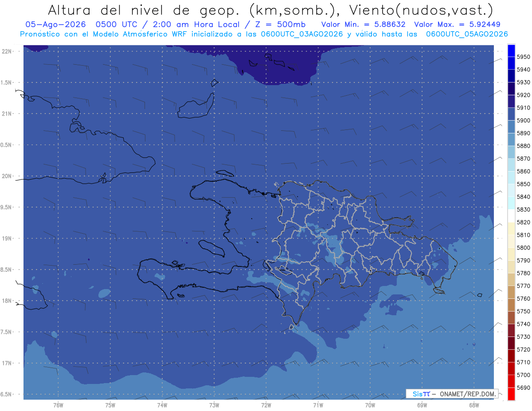The height and width of the screenshot is (411, 532).
Task: Click the '5690' legend value
Action: point(524,388)
